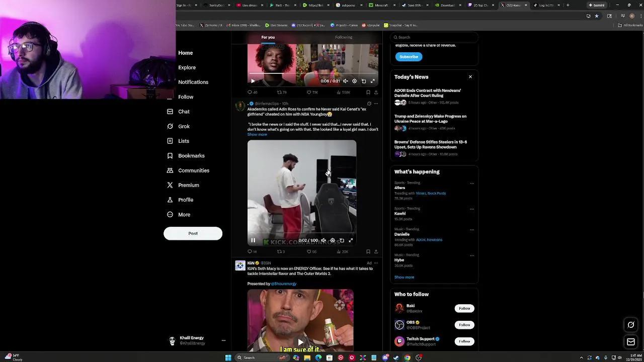Viewport: 644px width, 362px height.
Task: Switch to the For you tab
Action: coord(268,37)
